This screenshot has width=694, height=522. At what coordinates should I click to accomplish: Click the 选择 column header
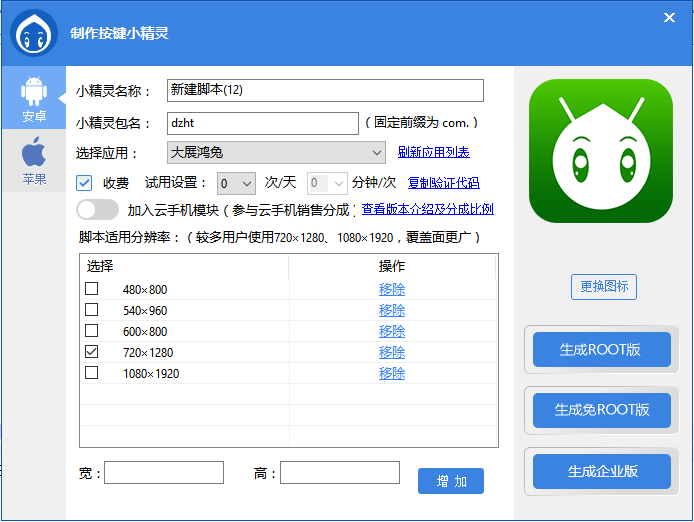point(185,267)
